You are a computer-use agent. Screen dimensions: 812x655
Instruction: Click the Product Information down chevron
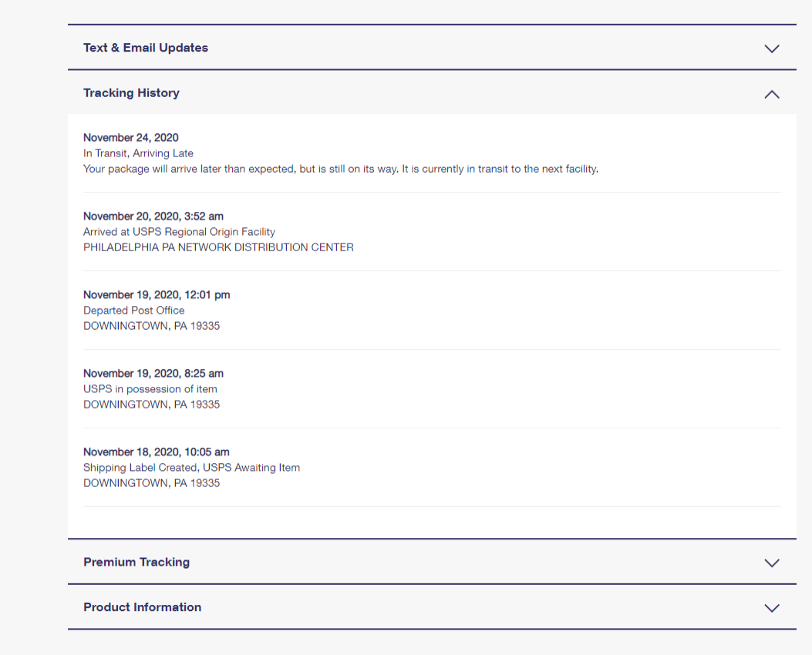[771, 608]
